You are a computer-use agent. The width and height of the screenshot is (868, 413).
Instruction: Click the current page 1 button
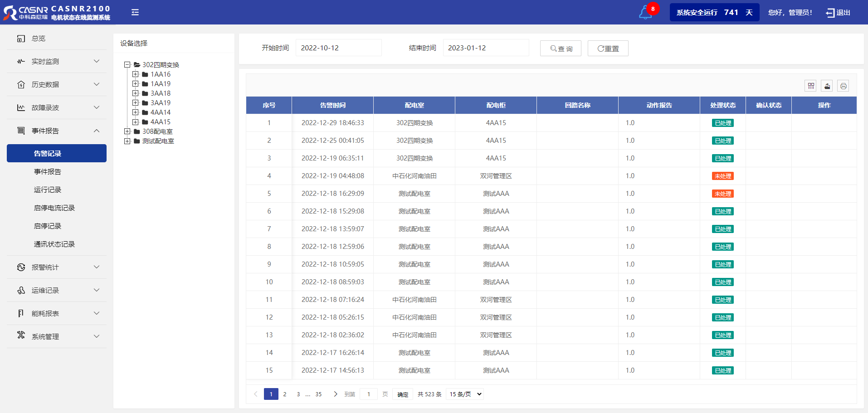coord(271,394)
